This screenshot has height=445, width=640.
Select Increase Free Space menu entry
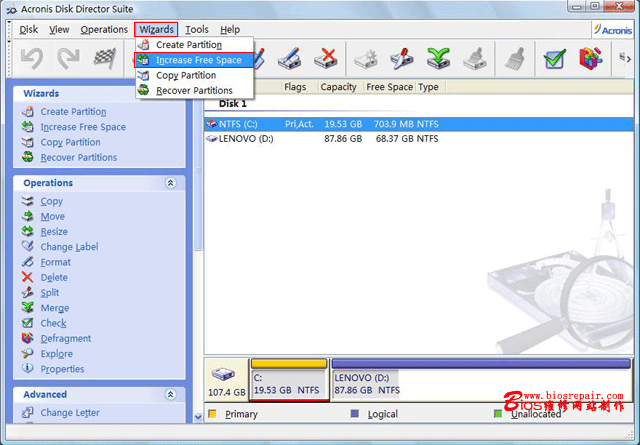click(195, 60)
